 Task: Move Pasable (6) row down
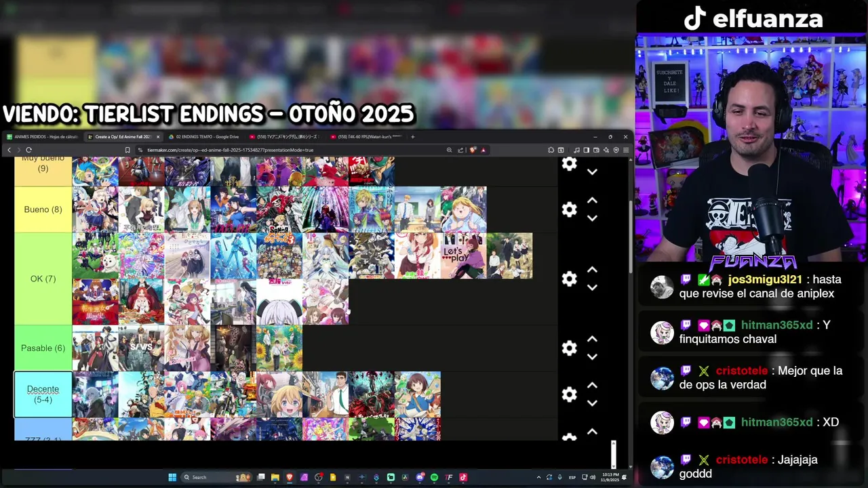pyautogui.click(x=592, y=357)
